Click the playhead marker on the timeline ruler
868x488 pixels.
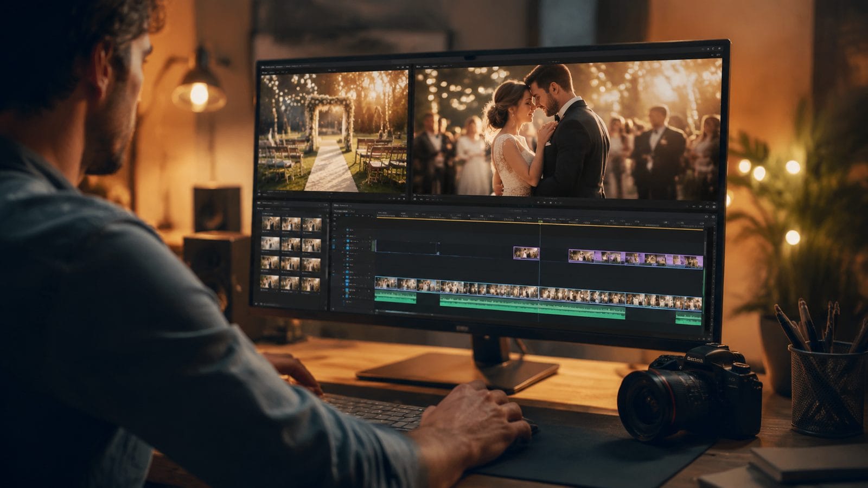pyautogui.click(x=540, y=221)
